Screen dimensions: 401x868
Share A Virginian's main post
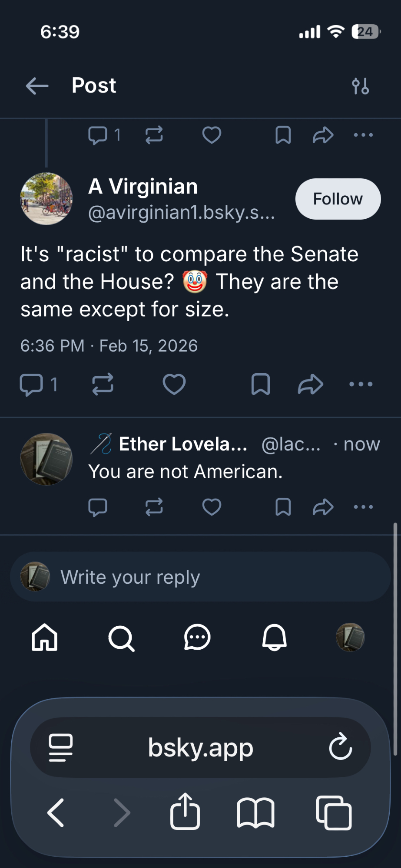pos(310,384)
